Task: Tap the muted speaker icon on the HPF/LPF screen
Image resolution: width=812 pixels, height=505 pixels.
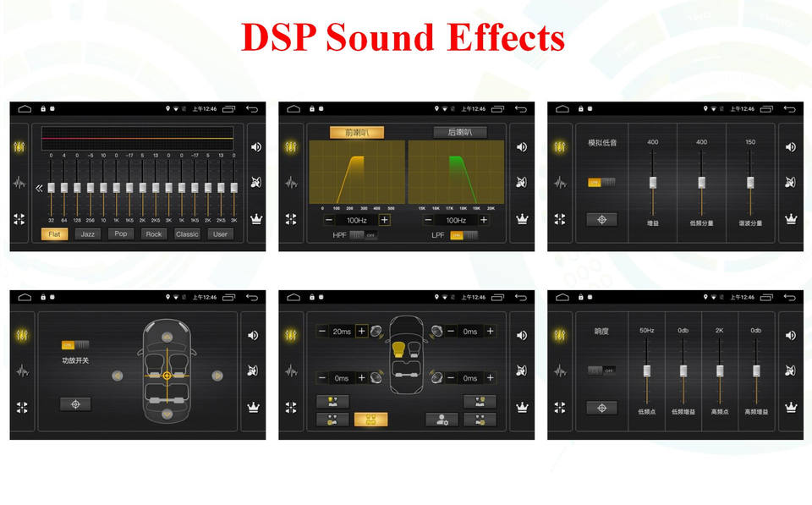Action: tap(522, 183)
